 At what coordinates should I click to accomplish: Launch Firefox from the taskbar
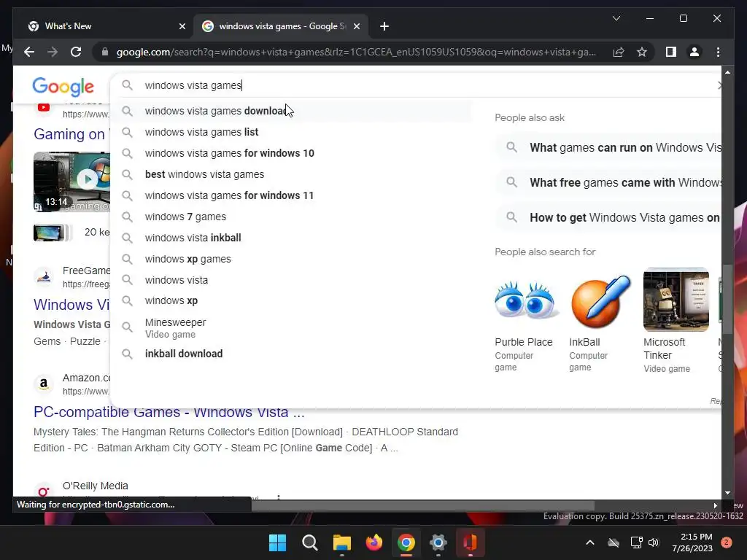click(x=374, y=542)
